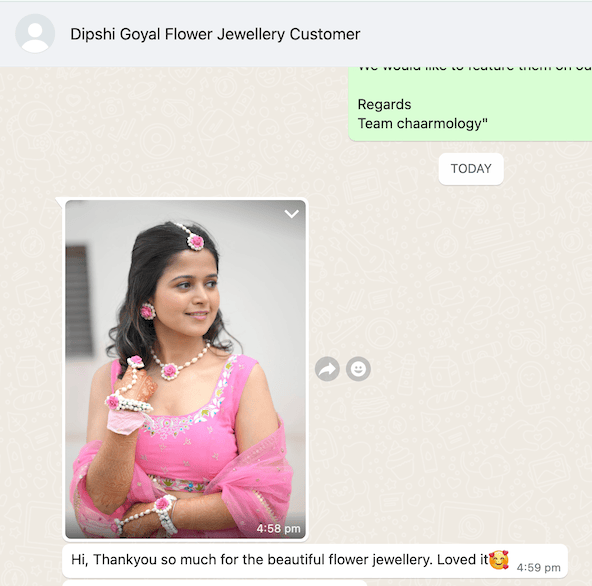Click the "Flower Jewellery Customer" title text

[x=262, y=34]
